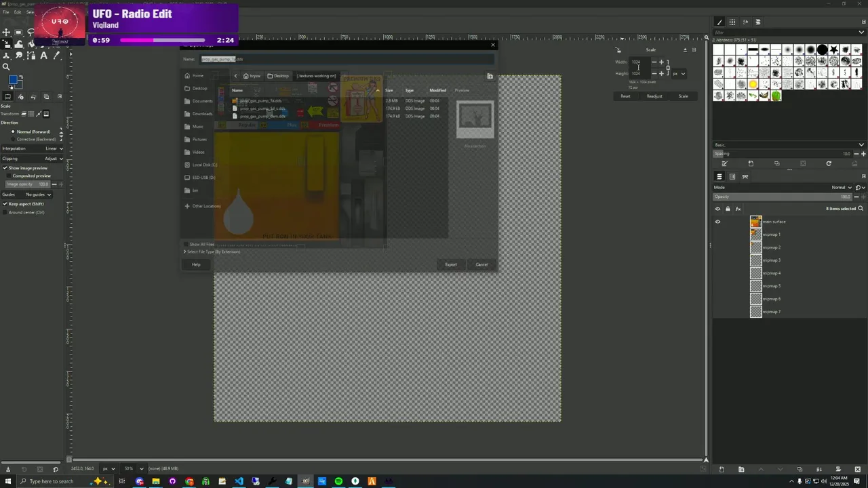Open the px unit dropdown in Scale overlay
Image resolution: width=868 pixels, height=488 pixels.
click(x=679, y=73)
